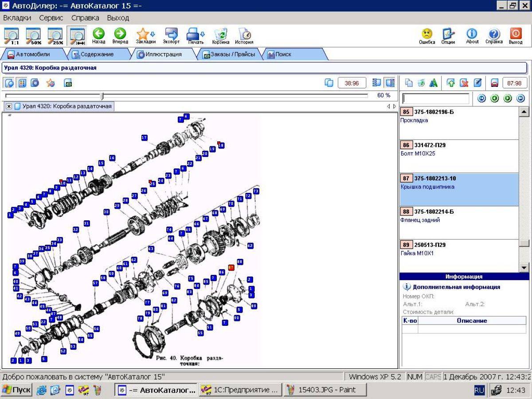Select part 85 Прокладка in list
The width and height of the screenshot is (532, 399).
pos(459,123)
